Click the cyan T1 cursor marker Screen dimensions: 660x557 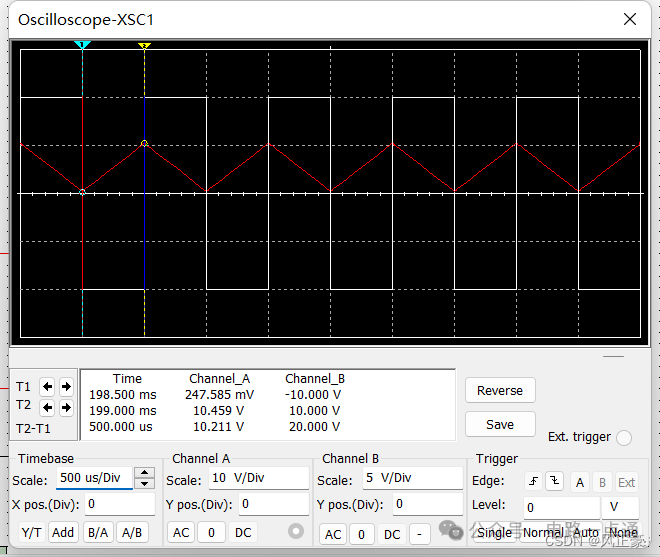click(x=82, y=45)
